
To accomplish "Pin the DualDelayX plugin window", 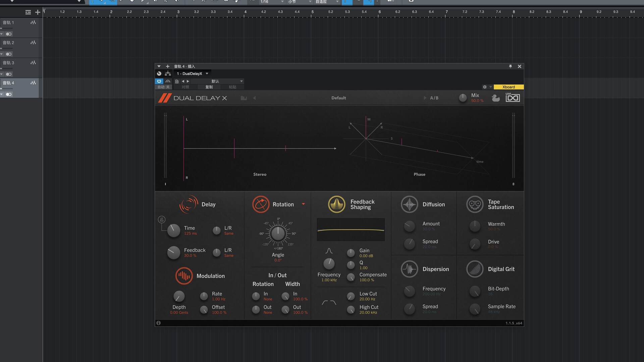I will point(511,66).
